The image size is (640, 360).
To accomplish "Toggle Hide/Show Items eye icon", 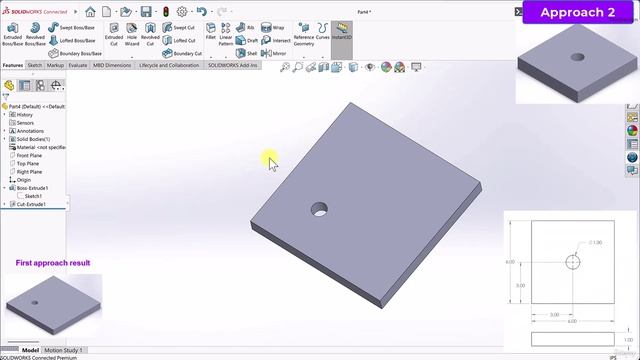I will (x=370, y=67).
